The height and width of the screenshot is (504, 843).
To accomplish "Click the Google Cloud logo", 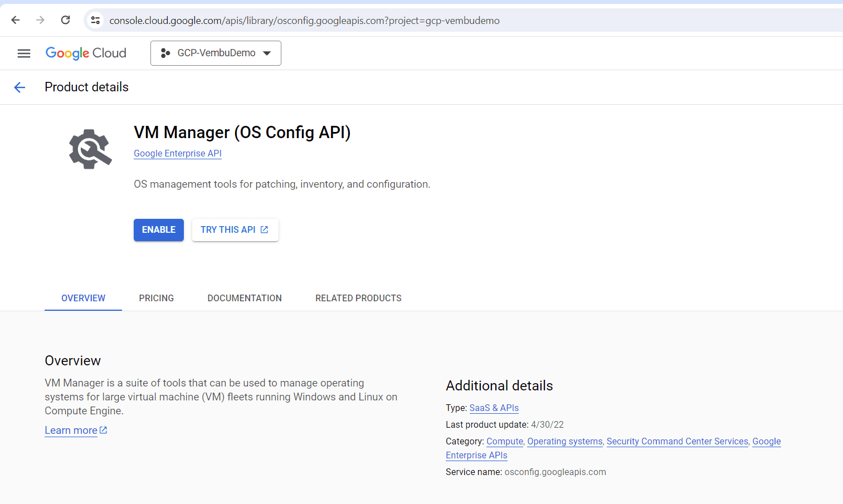I will [x=86, y=53].
